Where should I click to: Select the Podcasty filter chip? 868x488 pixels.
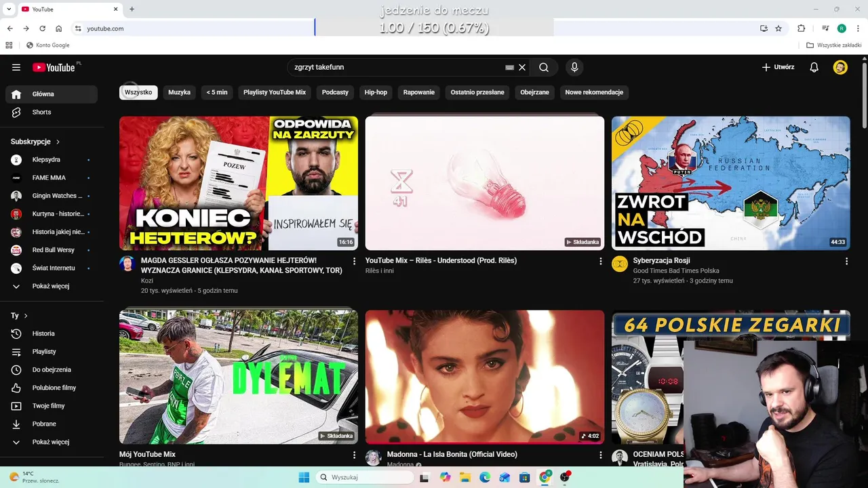pyautogui.click(x=335, y=92)
